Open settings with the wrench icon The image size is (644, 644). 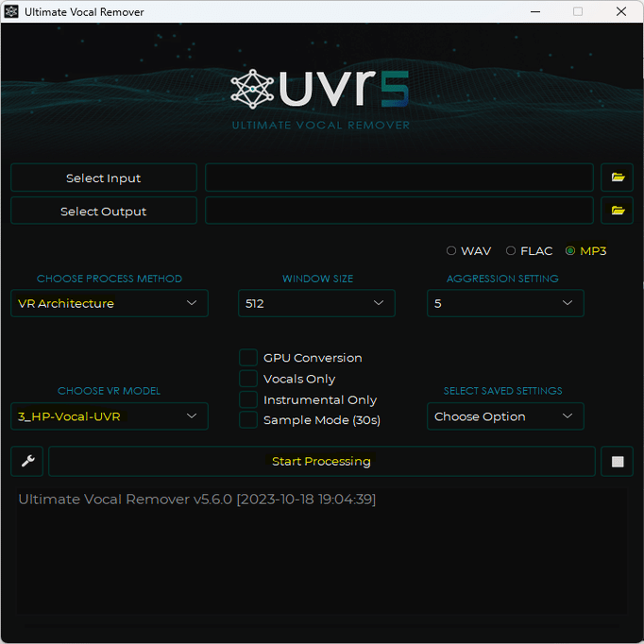tap(27, 461)
